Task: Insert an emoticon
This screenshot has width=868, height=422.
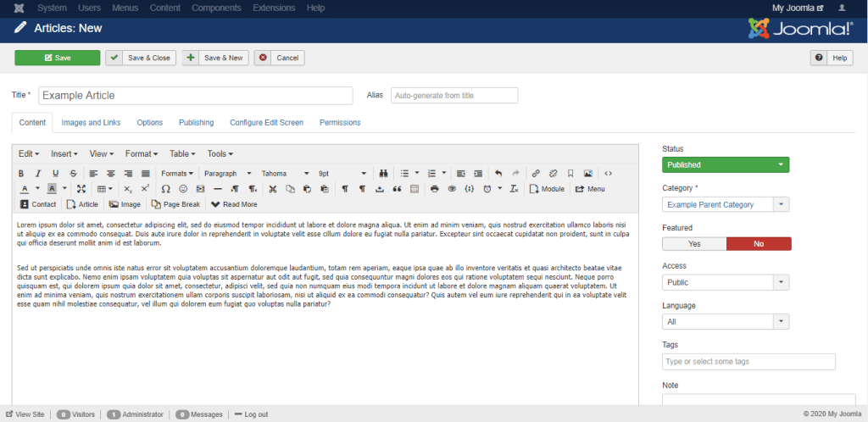Action: coord(183,189)
